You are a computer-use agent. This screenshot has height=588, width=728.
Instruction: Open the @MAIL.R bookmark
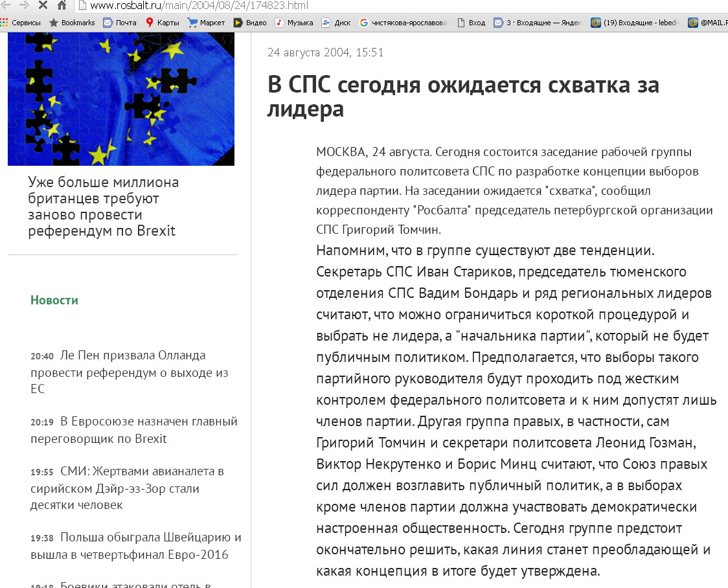click(x=707, y=22)
